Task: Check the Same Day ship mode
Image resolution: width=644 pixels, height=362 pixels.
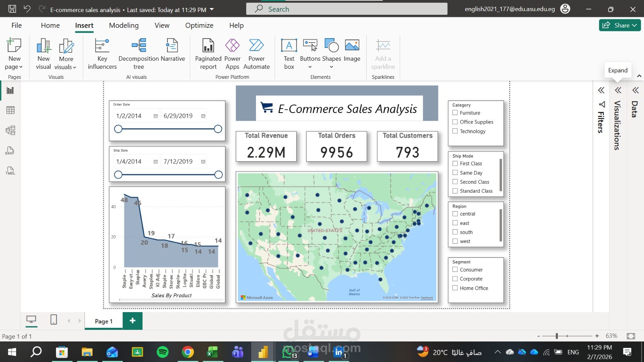Action: point(455,173)
